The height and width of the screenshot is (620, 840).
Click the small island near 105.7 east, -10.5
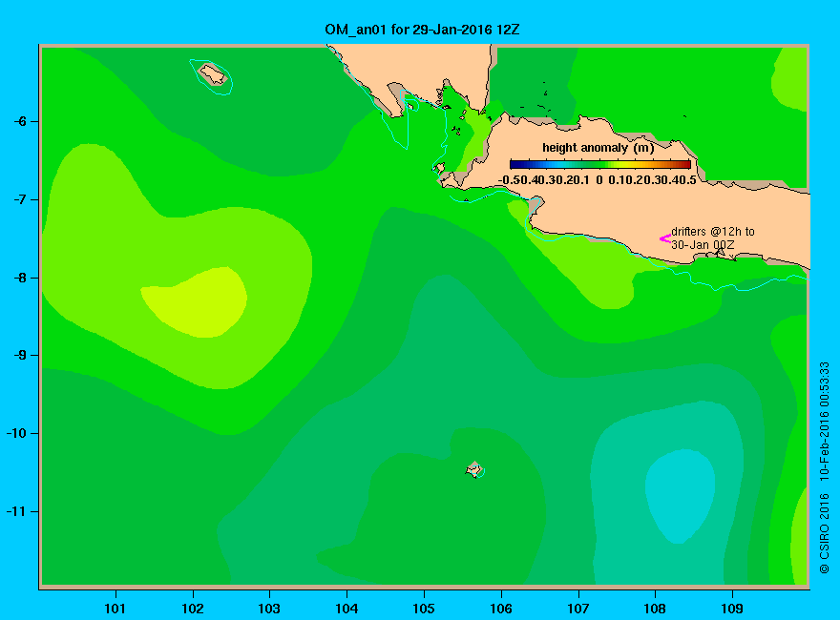click(x=474, y=470)
